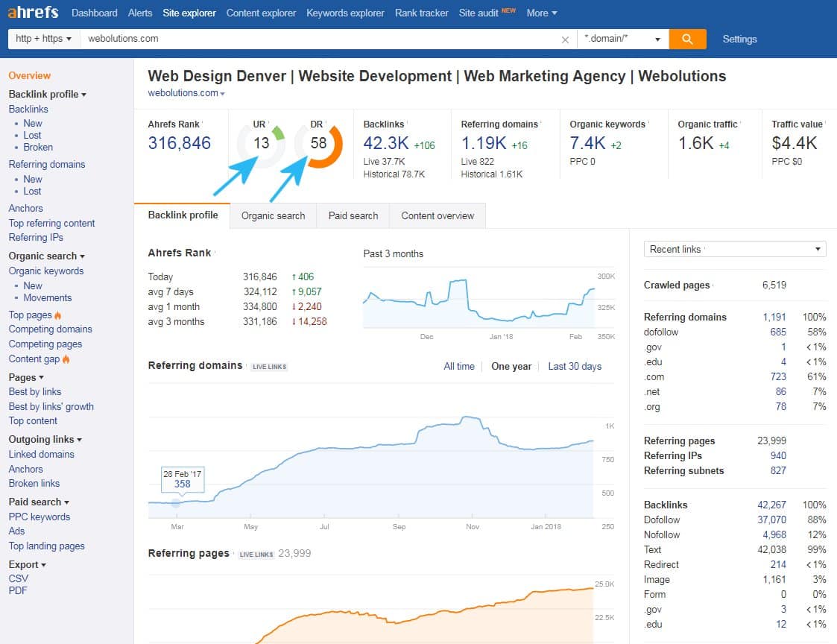837x644 pixels.
Task: Open Best by links
Action: [x=35, y=391]
